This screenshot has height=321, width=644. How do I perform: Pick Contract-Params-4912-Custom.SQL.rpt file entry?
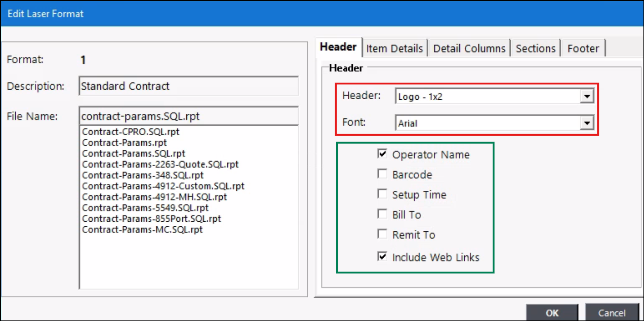click(163, 186)
